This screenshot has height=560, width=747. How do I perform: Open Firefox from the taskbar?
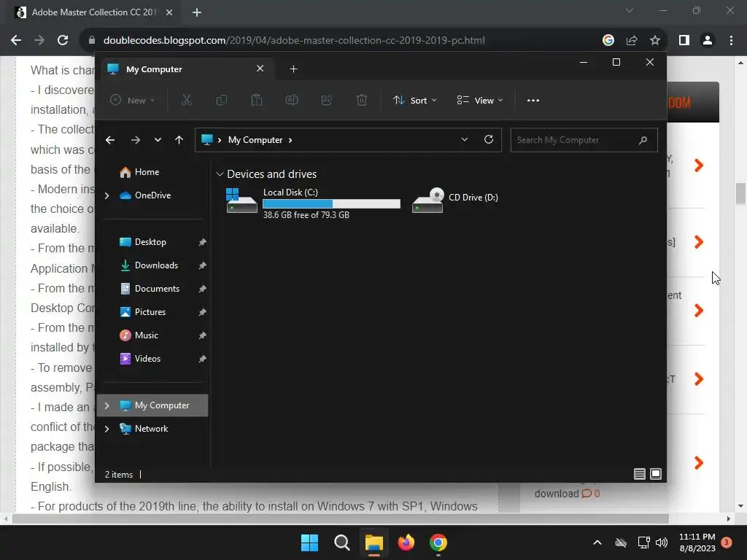(x=406, y=542)
